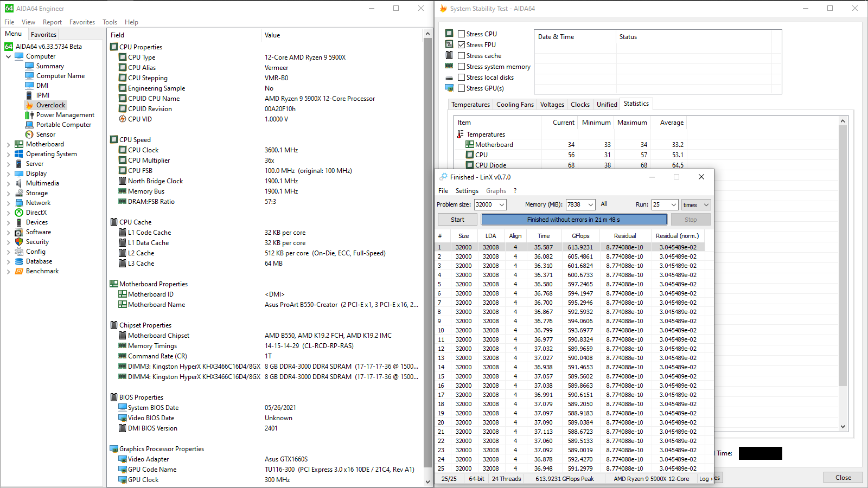Click the LinX finished progress bar
The width and height of the screenshot is (868, 488).
click(573, 220)
